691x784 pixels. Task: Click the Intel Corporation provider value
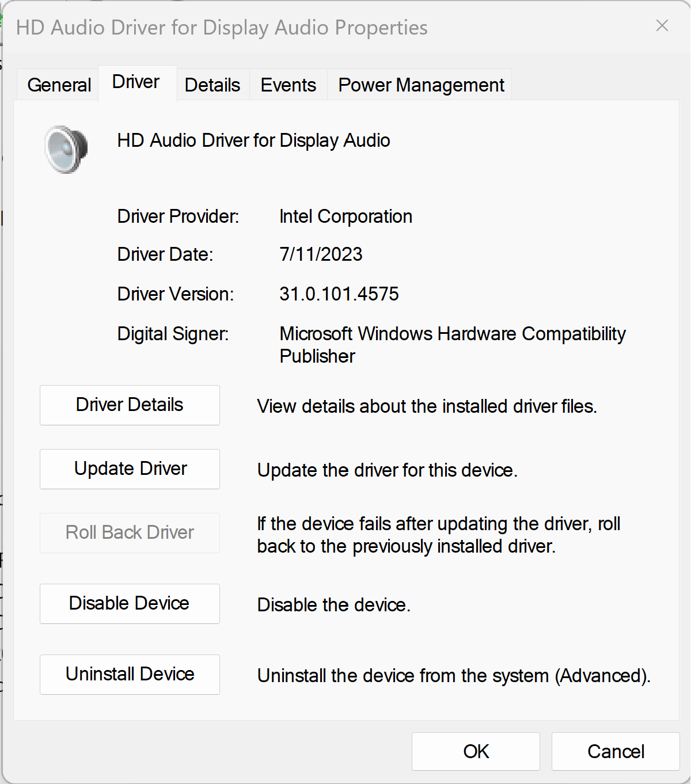point(345,216)
